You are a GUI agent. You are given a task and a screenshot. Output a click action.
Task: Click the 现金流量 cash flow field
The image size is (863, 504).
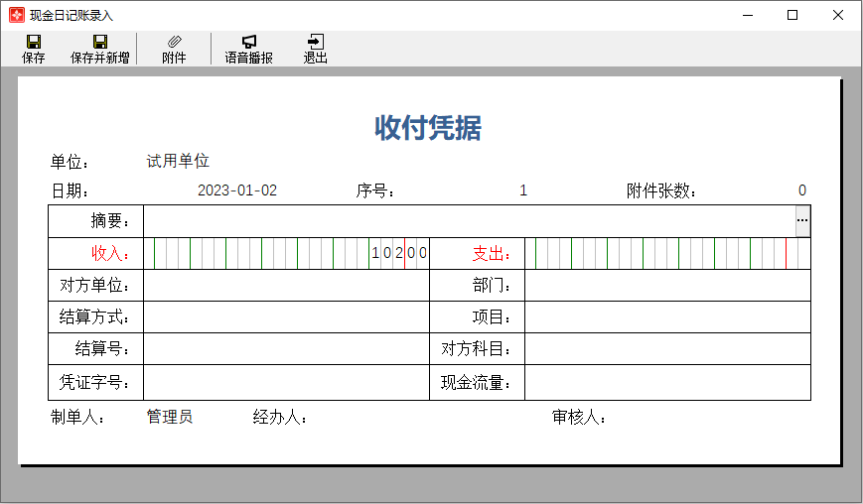pyautogui.click(x=667, y=383)
